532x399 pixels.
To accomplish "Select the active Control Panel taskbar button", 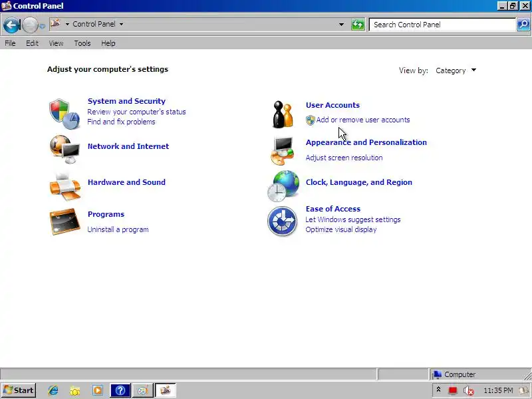I will [165, 390].
